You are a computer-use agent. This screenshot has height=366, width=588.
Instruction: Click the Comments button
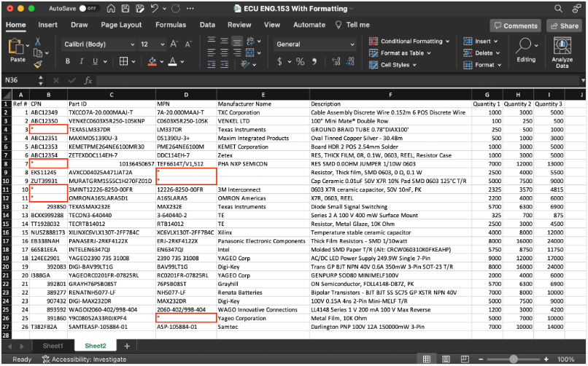(516, 26)
